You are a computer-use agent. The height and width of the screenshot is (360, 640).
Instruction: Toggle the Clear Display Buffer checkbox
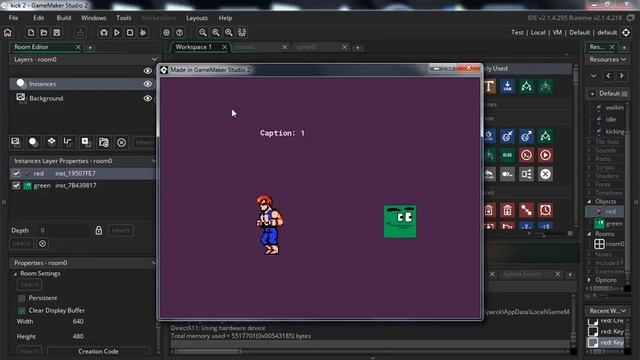pyautogui.click(x=22, y=311)
